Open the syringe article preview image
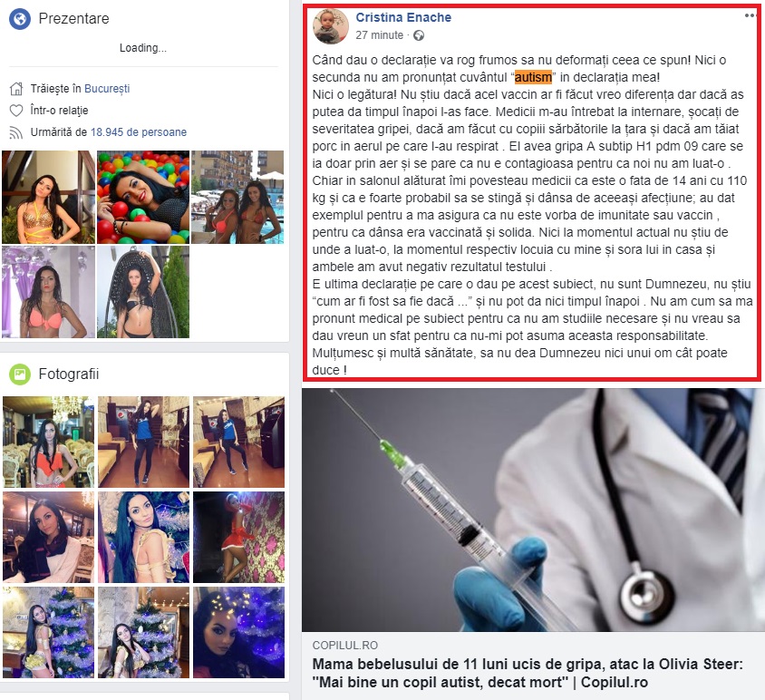765x700 pixels. tap(533, 510)
